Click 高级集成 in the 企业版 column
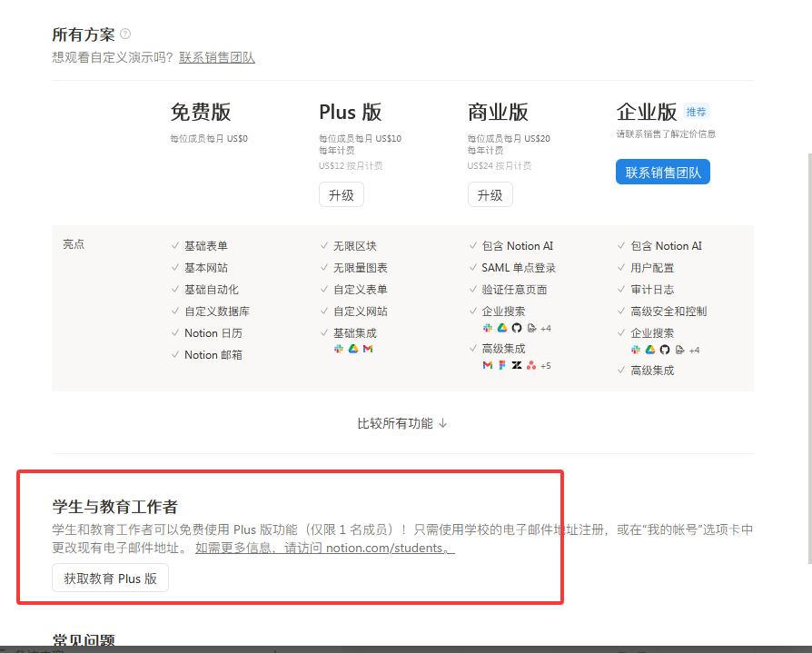 pos(652,371)
